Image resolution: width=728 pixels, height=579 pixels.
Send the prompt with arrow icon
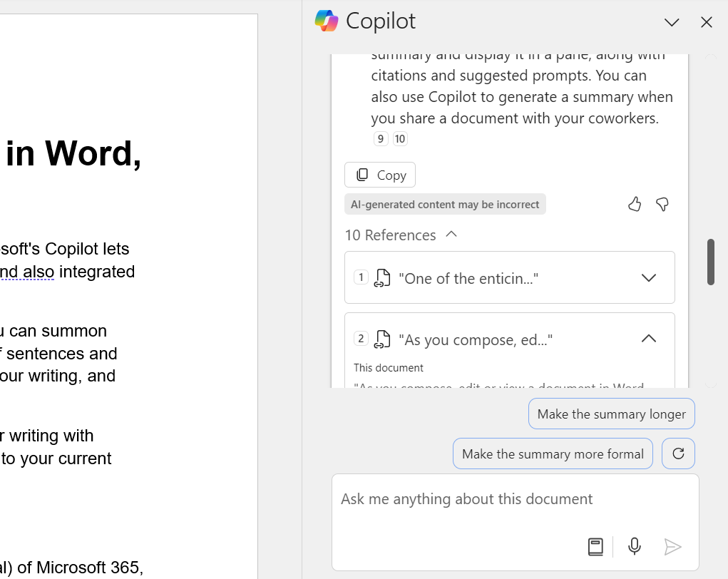pyautogui.click(x=672, y=547)
